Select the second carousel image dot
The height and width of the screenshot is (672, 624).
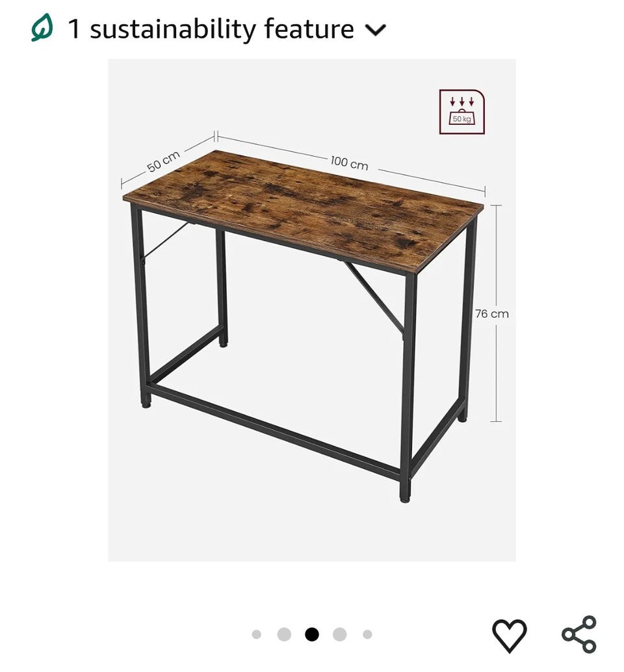point(284,634)
